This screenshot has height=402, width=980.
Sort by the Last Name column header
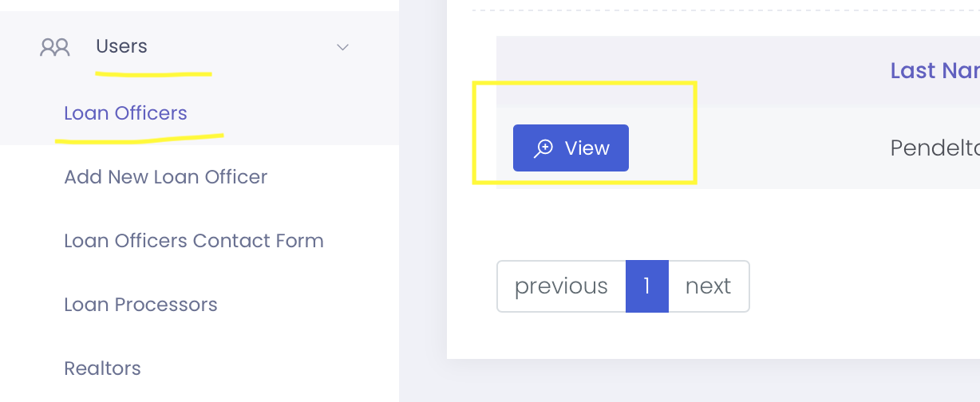click(x=934, y=71)
